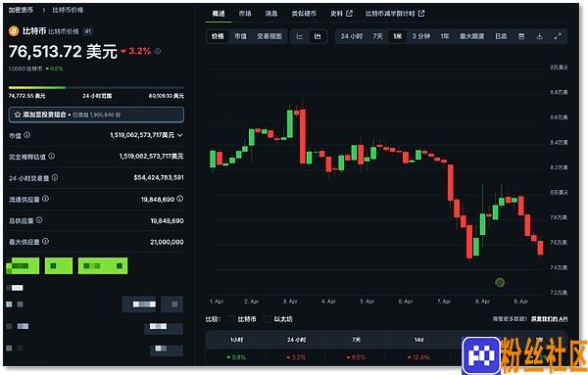Expand chart to fullscreen
Screen dimensions: 588x375
click(558, 36)
